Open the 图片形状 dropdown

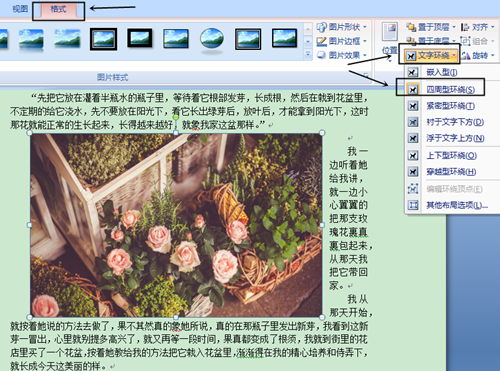[342, 27]
